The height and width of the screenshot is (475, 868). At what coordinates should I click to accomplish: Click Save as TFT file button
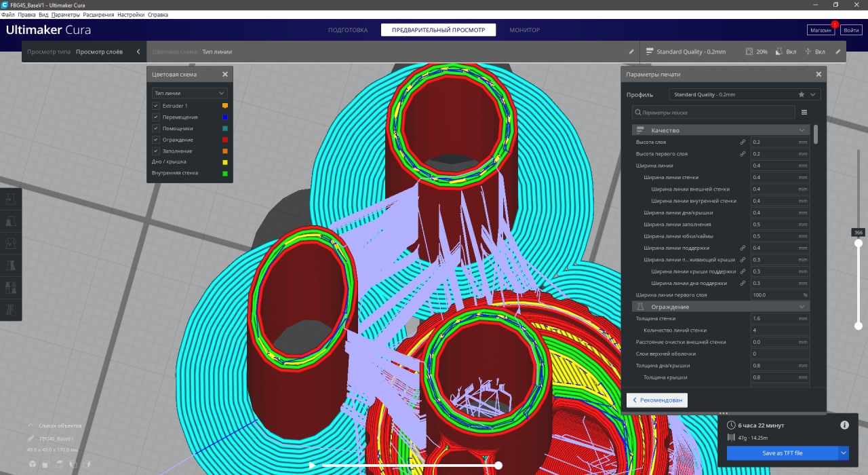(x=783, y=453)
